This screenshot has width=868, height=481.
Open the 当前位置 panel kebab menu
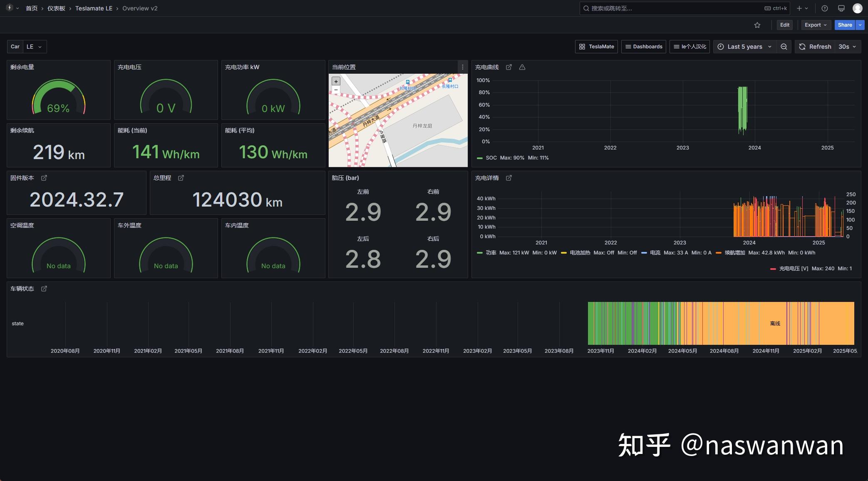pos(462,67)
